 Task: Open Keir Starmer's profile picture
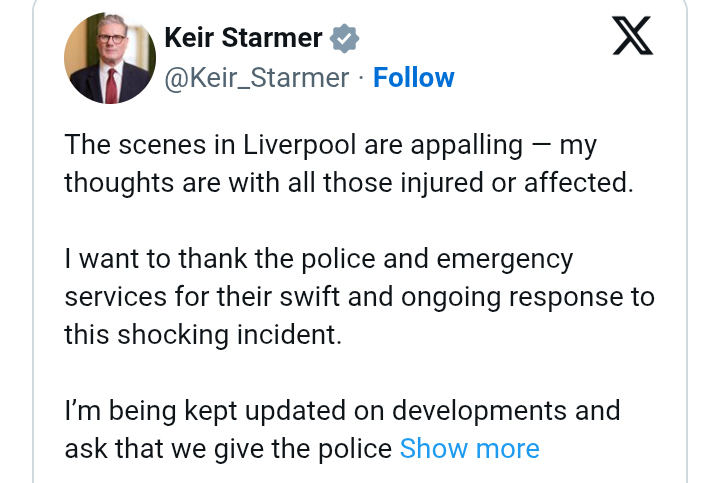point(110,58)
